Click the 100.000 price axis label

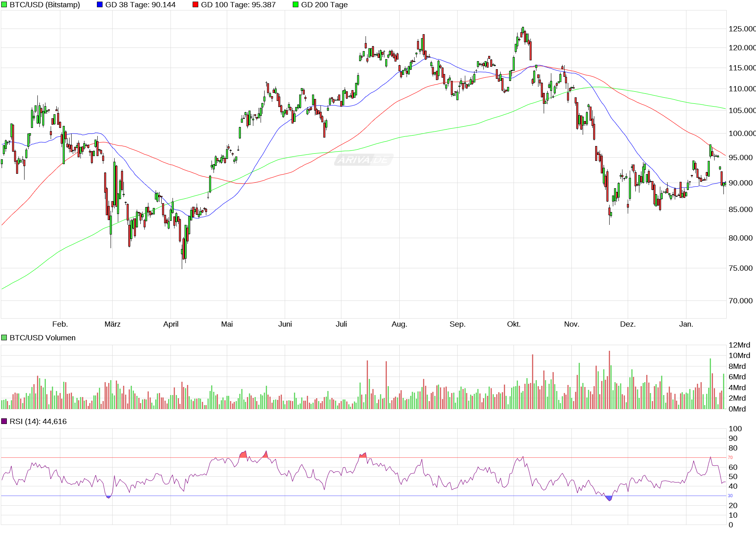point(742,134)
